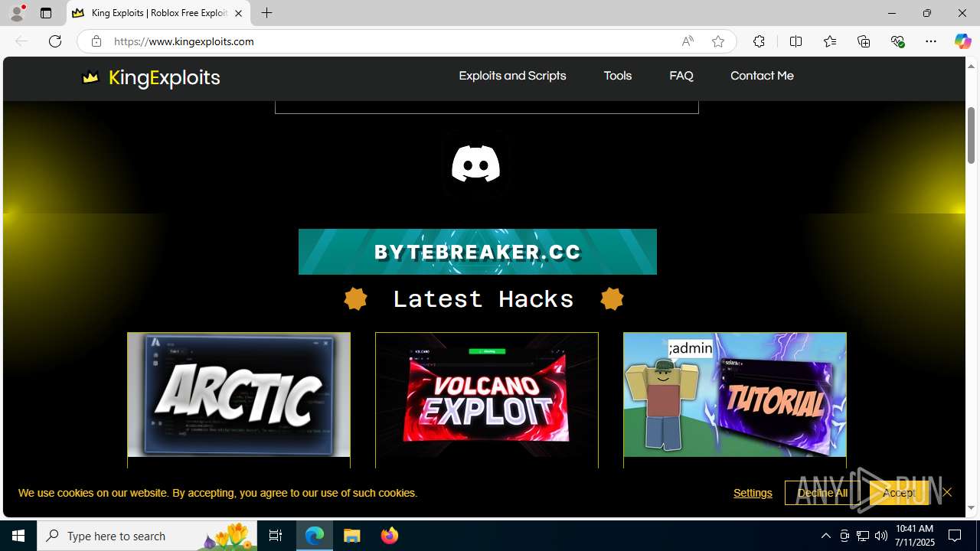Open browser Collections
This screenshot has height=551, width=980.
(x=864, y=41)
